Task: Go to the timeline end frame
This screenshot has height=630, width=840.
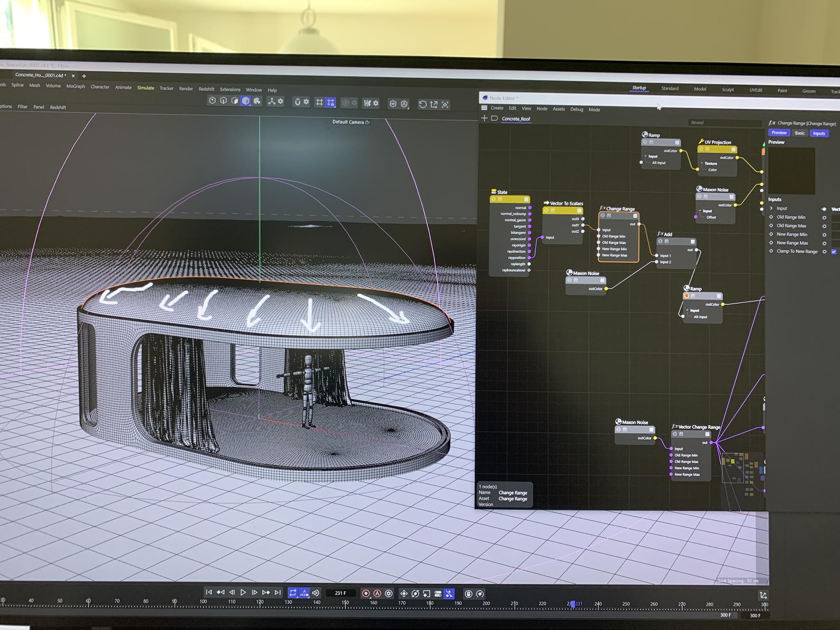Action: (278, 592)
